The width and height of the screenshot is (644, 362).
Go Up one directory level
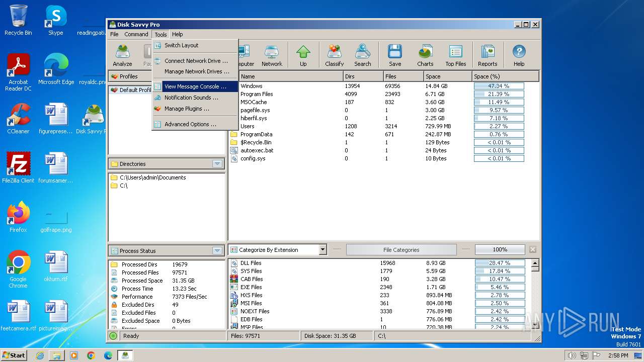303,55
